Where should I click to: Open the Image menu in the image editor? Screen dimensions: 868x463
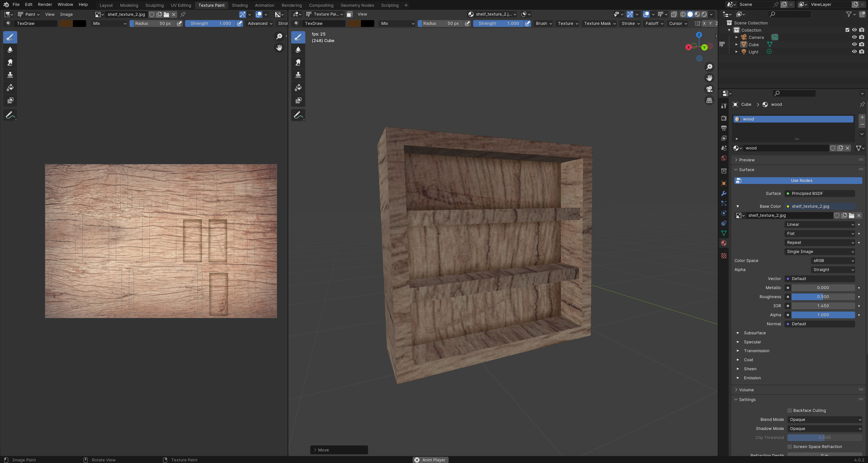pos(66,14)
